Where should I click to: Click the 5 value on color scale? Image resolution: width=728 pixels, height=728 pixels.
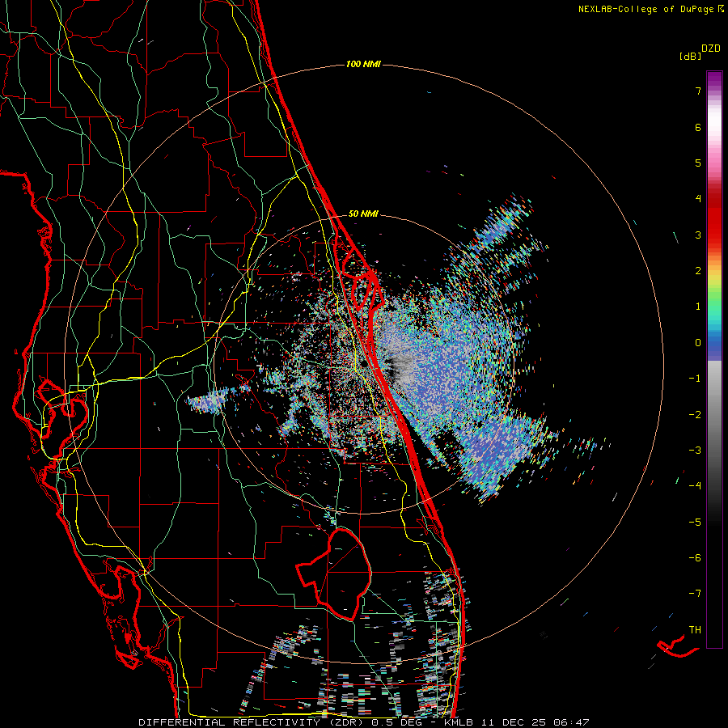(x=698, y=163)
